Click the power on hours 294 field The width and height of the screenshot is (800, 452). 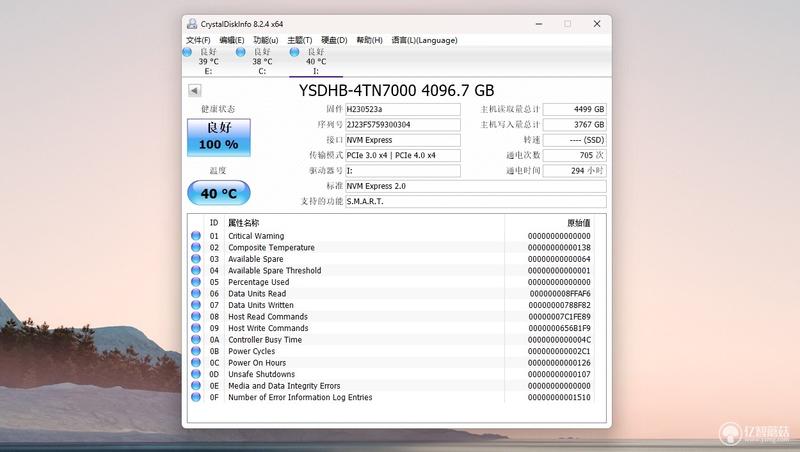pos(574,171)
